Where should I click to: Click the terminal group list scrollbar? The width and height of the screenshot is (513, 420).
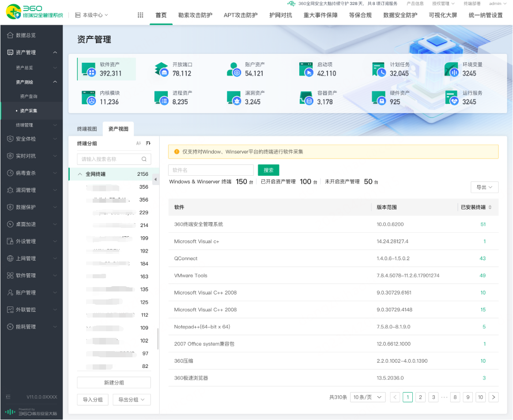(x=158, y=339)
